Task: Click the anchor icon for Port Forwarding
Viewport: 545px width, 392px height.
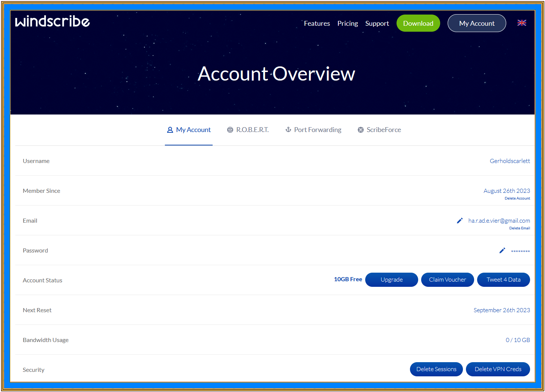Action: pos(288,130)
